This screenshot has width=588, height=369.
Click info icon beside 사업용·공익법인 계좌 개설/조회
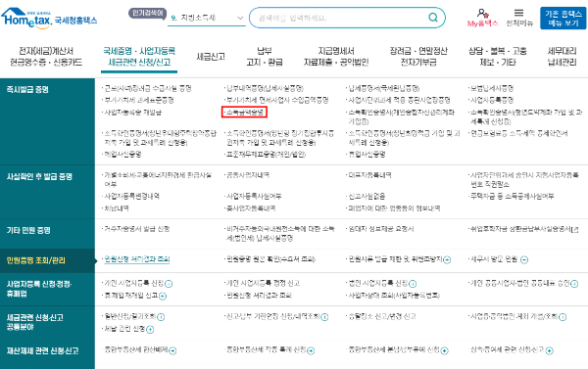coord(563,317)
